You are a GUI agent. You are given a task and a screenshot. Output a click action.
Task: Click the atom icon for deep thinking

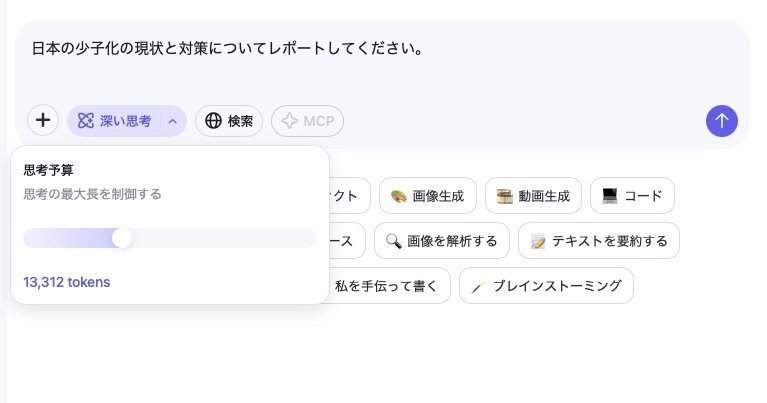[85, 121]
